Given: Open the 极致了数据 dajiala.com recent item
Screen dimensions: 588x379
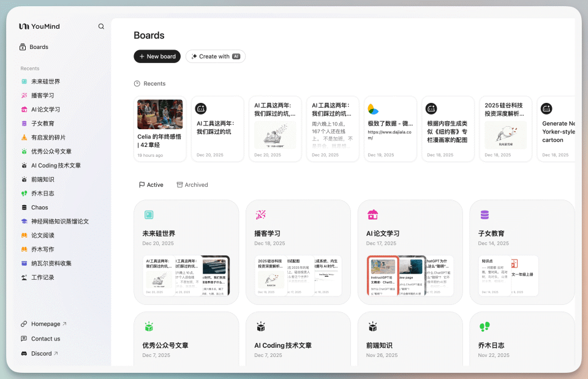Looking at the screenshot, I should click(x=390, y=128).
